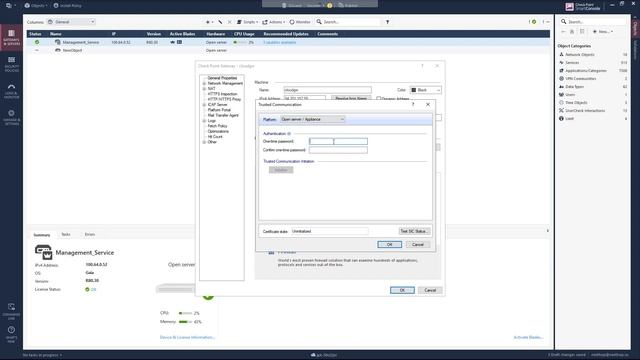
Task: Select HTTPS Inspection tree item
Action: (222, 94)
